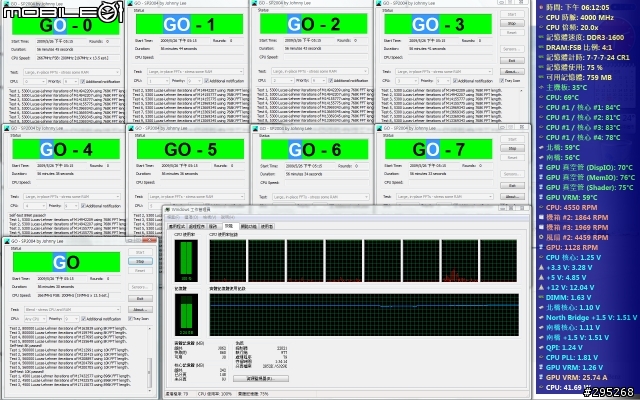Click the title bar icon of the GO - 6 window
Viewport: 640px width, 400px height.
tap(255, 128)
